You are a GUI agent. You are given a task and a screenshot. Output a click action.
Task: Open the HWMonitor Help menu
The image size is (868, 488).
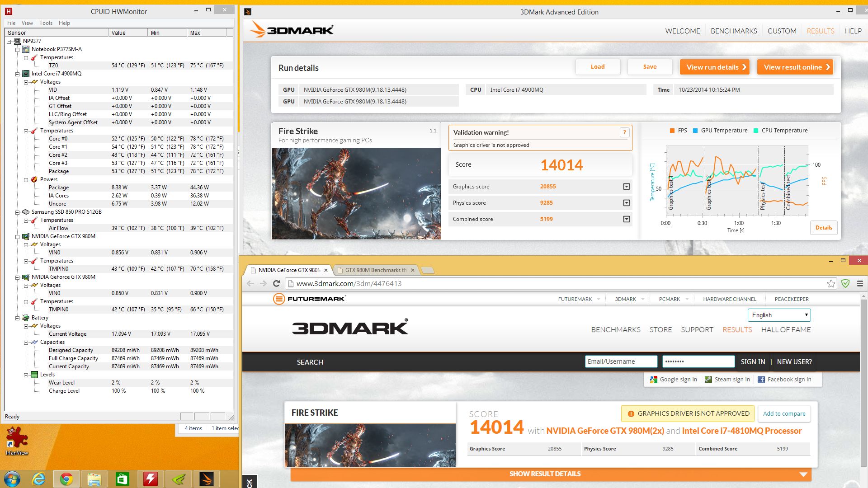point(64,23)
